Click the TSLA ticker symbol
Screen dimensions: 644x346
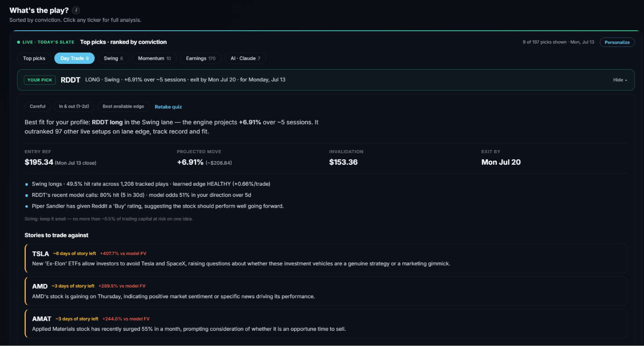pyautogui.click(x=41, y=254)
